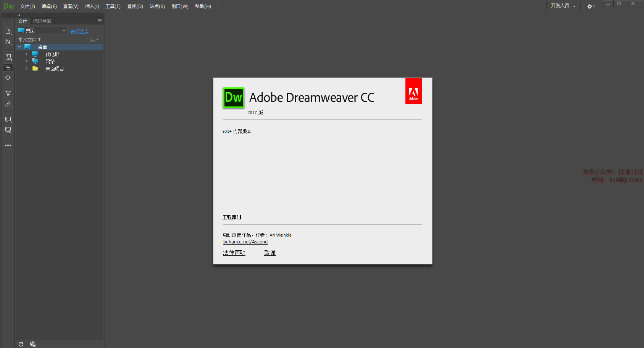
Task: Open documents icon in the left toolbar
Action: coord(8,31)
